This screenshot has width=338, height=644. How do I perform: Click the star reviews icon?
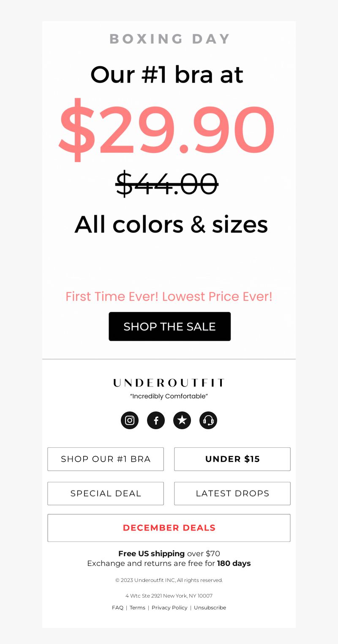[182, 420]
